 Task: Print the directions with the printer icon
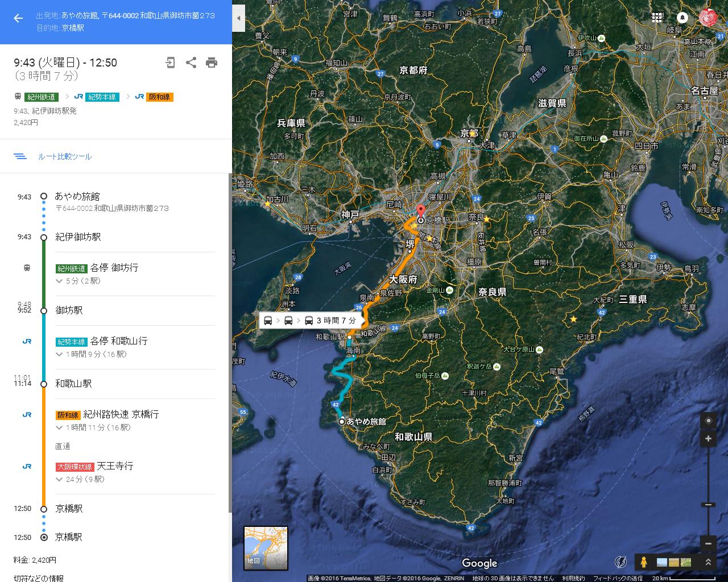(212, 63)
